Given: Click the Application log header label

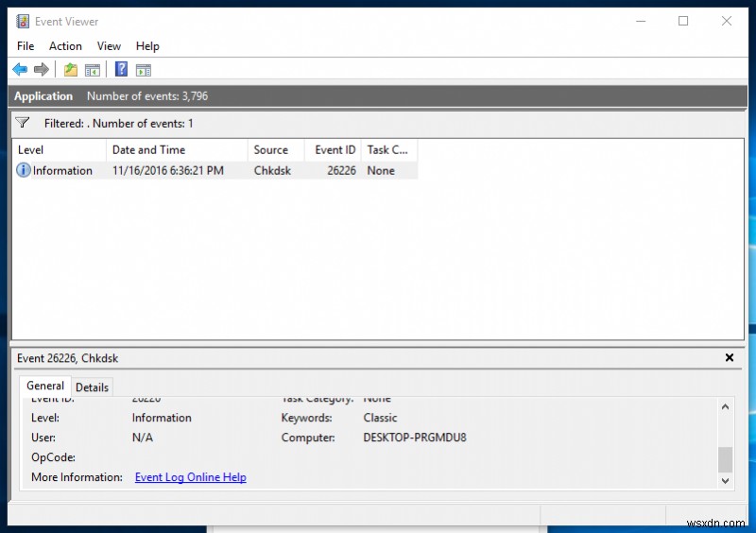Looking at the screenshot, I should click(43, 96).
